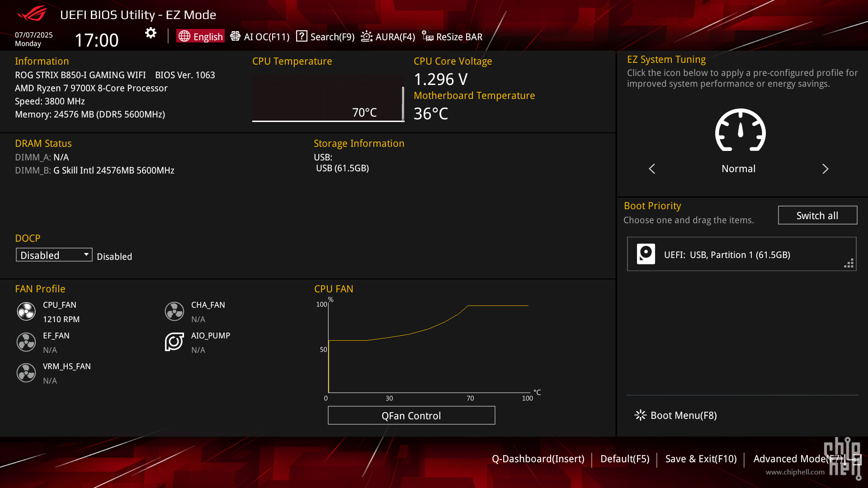Click the CPU_FAN fan icon

click(x=26, y=311)
